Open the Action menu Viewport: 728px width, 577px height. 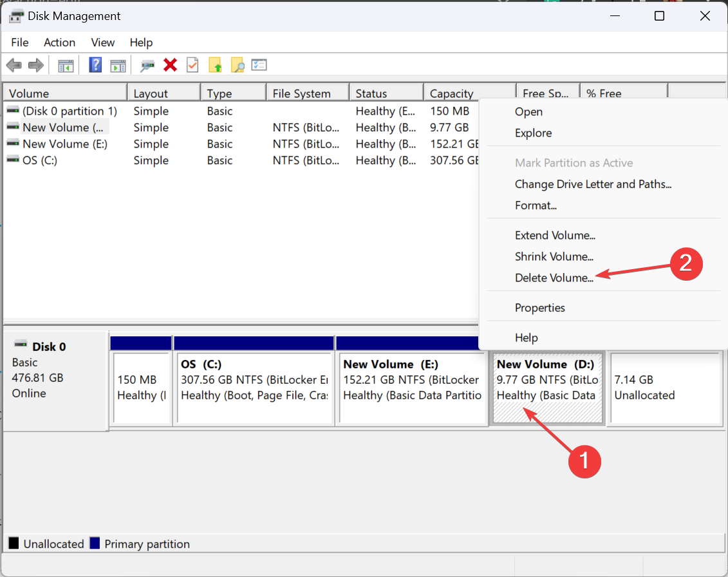[59, 43]
